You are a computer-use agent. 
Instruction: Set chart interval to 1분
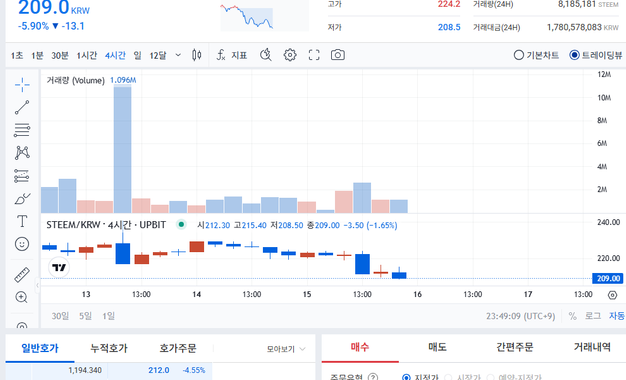[x=37, y=55]
